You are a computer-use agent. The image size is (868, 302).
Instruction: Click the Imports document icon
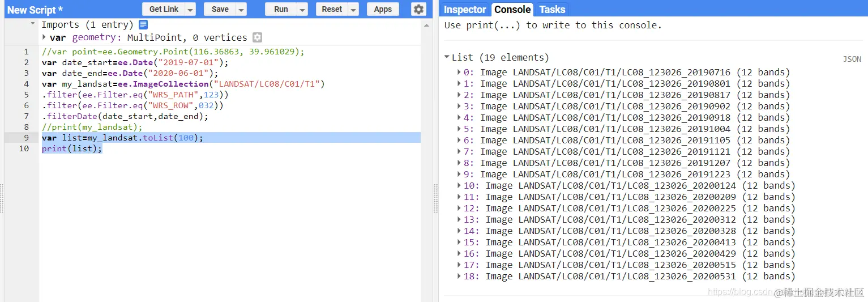point(143,24)
